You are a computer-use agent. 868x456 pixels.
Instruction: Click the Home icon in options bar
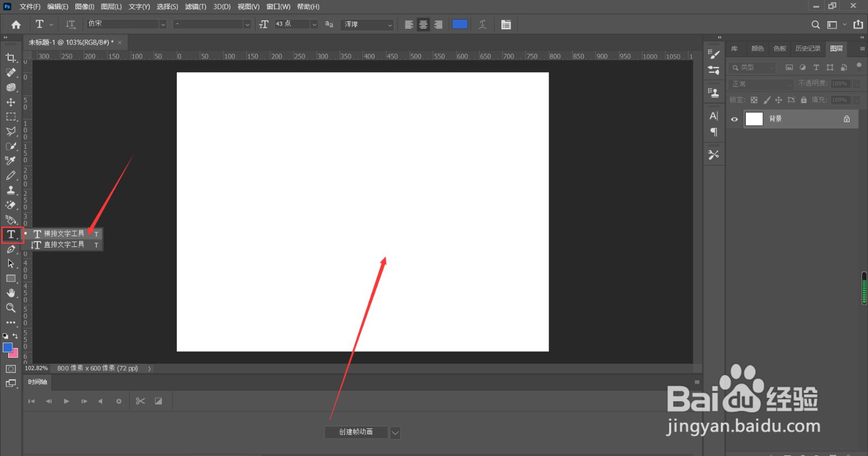coord(16,24)
